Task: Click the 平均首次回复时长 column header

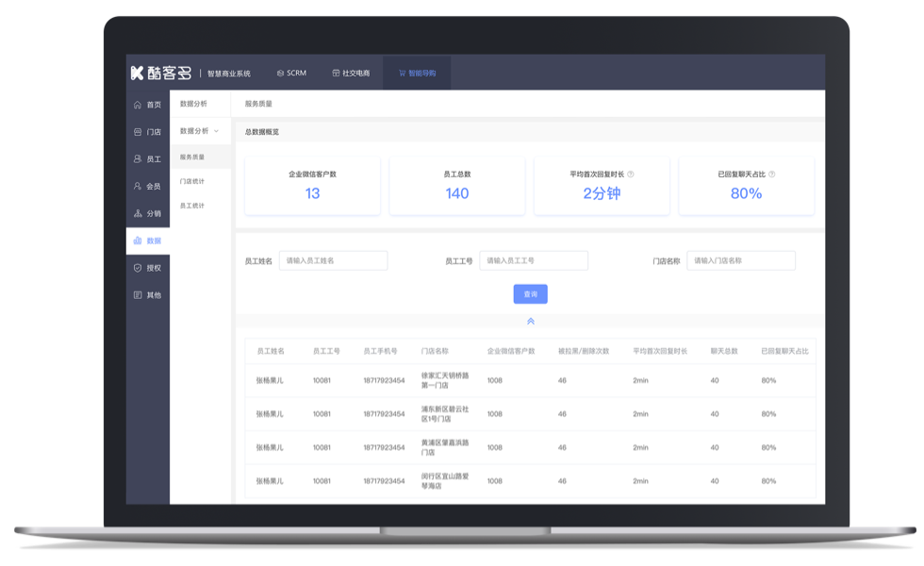Action: [660, 351]
